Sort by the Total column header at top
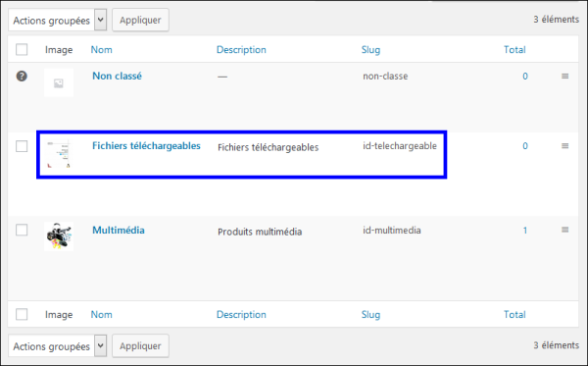This screenshot has height=366, width=588. click(514, 49)
